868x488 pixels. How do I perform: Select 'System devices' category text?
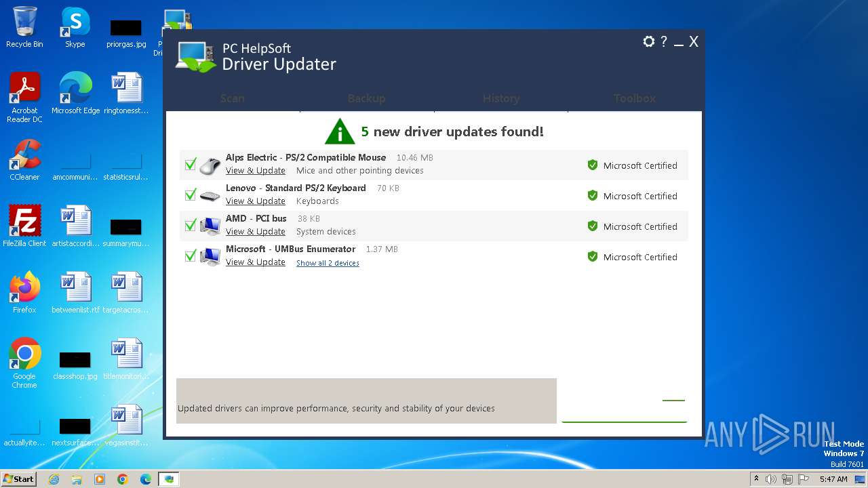click(326, 232)
